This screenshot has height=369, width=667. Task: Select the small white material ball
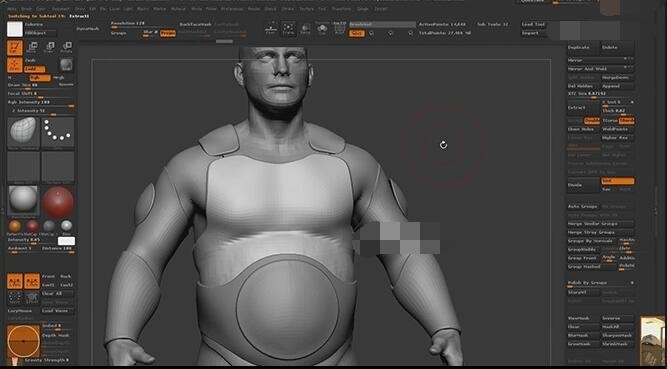[x=66, y=226]
